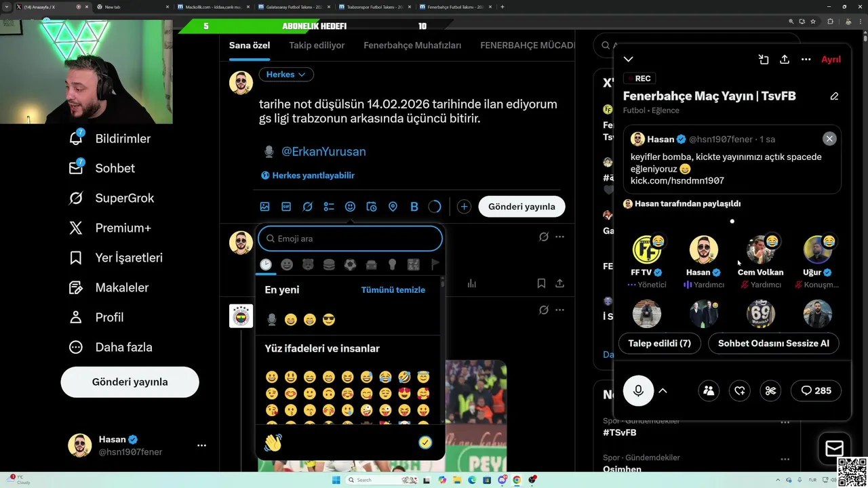Toggle the recent emojis clock category
Screen dimensions: 868x488
pyautogui.click(x=266, y=264)
